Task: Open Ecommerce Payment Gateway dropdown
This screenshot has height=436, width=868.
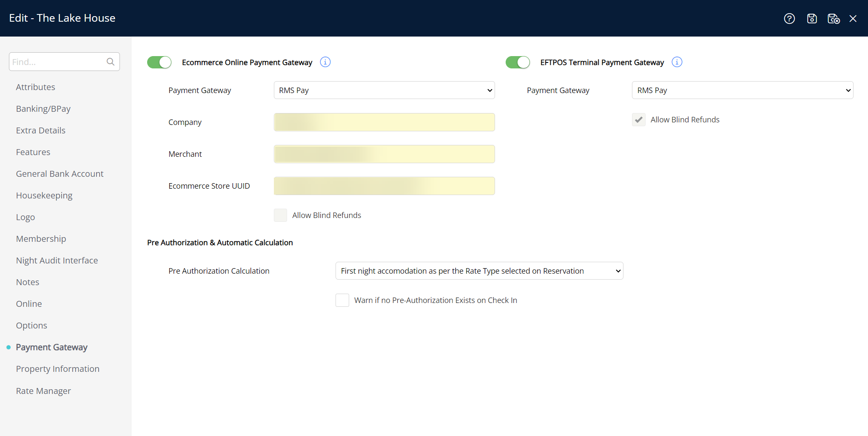Action: click(x=384, y=90)
